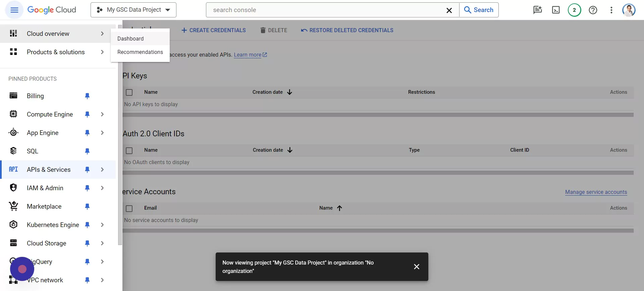This screenshot has width=644, height=291.
Task: Expand the Compute Engine submenu chevron
Action: click(102, 114)
